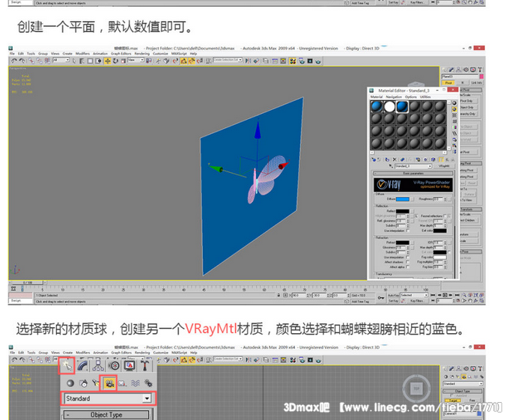Select the Helpers category icon
The width and height of the screenshot is (524, 420).
122,383
